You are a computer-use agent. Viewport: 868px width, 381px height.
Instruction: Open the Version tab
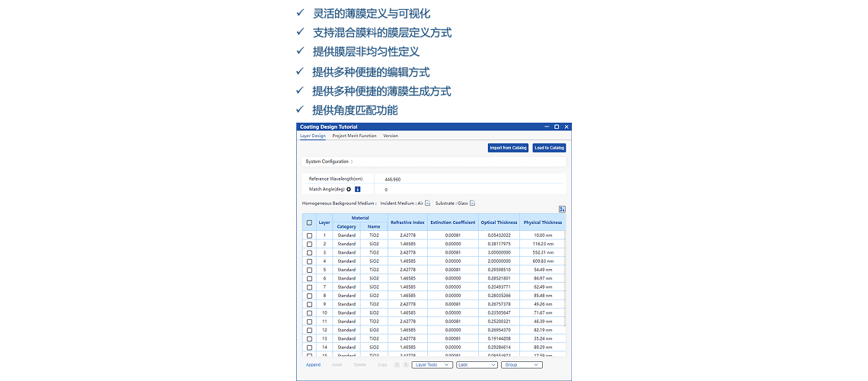coord(390,136)
